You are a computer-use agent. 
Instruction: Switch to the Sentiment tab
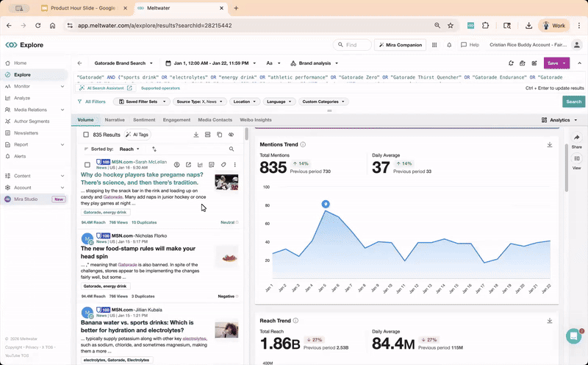click(144, 120)
